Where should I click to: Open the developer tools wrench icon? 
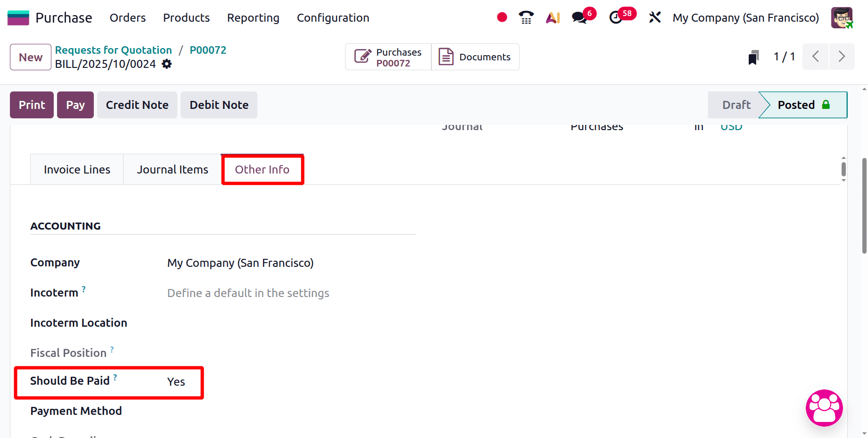[x=654, y=17]
